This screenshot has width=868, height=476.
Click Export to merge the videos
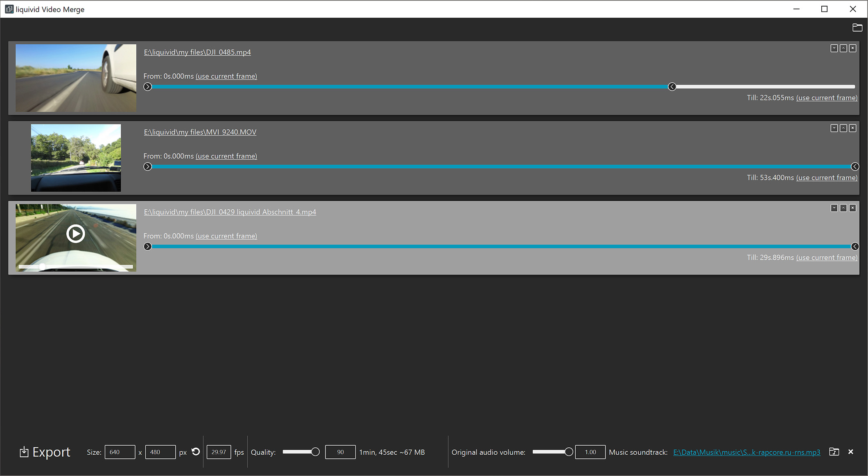coord(44,452)
